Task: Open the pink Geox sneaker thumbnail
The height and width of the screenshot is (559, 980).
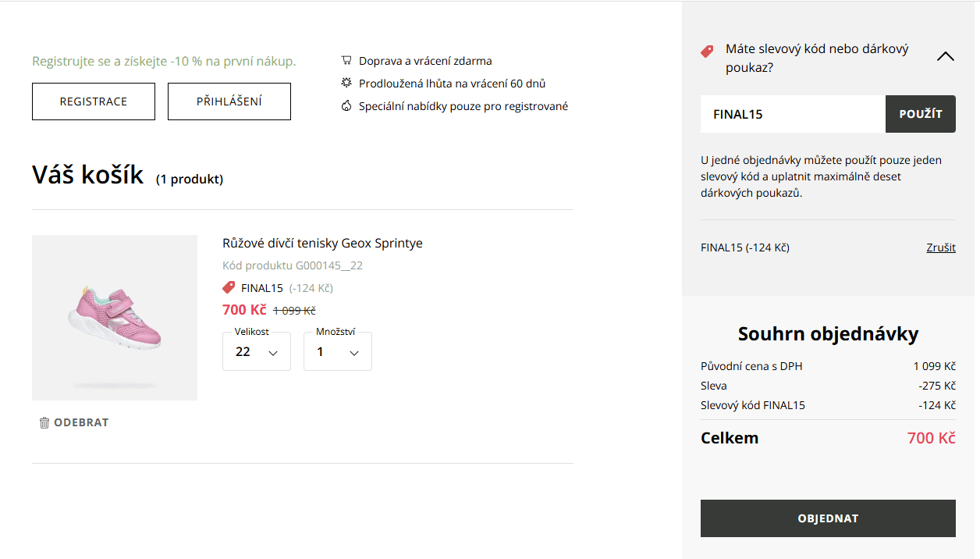Action: coord(115,318)
